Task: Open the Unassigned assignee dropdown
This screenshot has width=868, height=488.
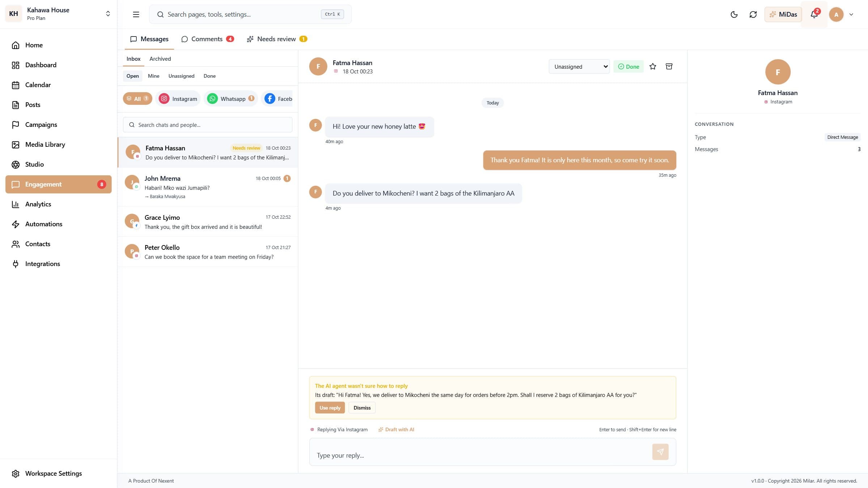Action: (579, 67)
